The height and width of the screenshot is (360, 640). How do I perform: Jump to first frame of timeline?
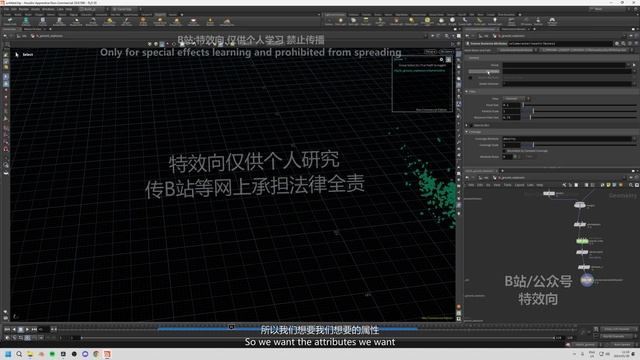(x=7, y=329)
